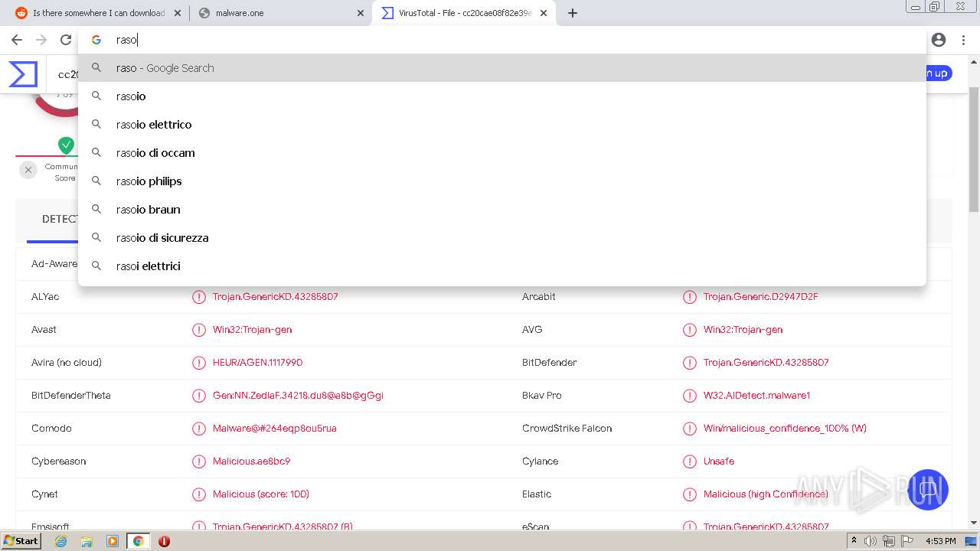Click Cybereason alert icon next to Malicious.ae8bc9

pyautogui.click(x=199, y=461)
